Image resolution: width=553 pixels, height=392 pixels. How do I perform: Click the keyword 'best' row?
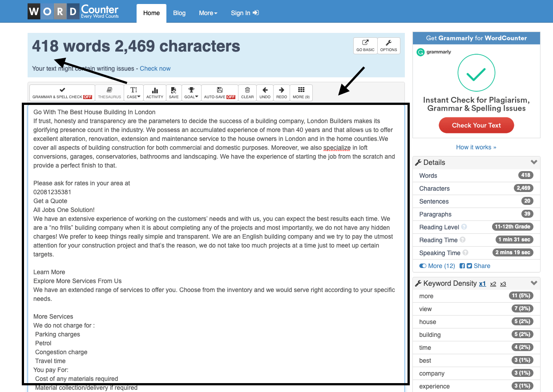476,360
